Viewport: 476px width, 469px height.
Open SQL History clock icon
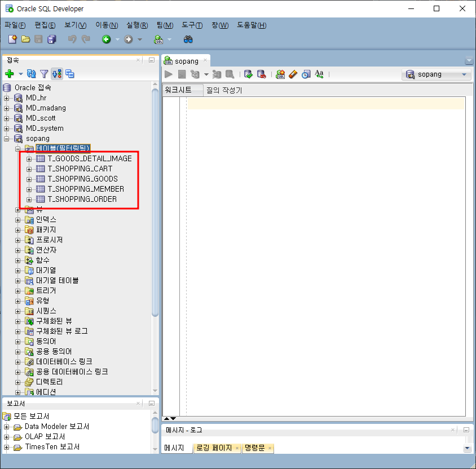pyautogui.click(x=306, y=74)
